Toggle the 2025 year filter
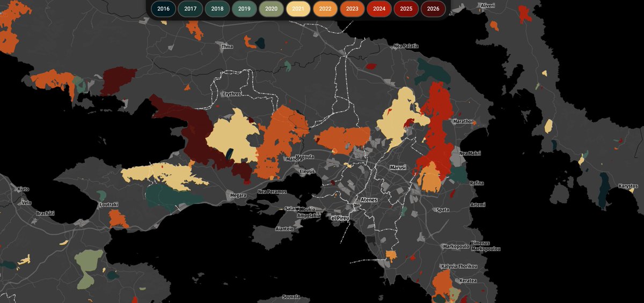The height and width of the screenshot is (303, 644). click(x=406, y=9)
